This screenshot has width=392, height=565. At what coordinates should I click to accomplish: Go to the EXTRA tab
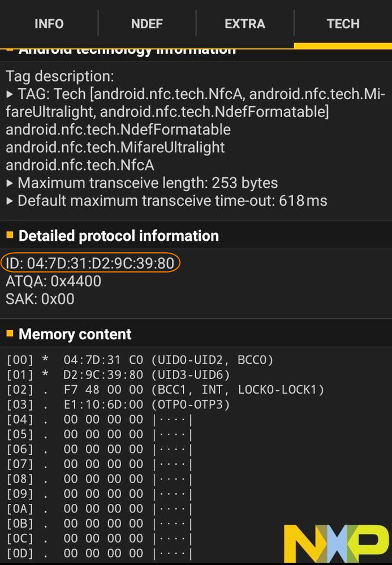point(245,24)
